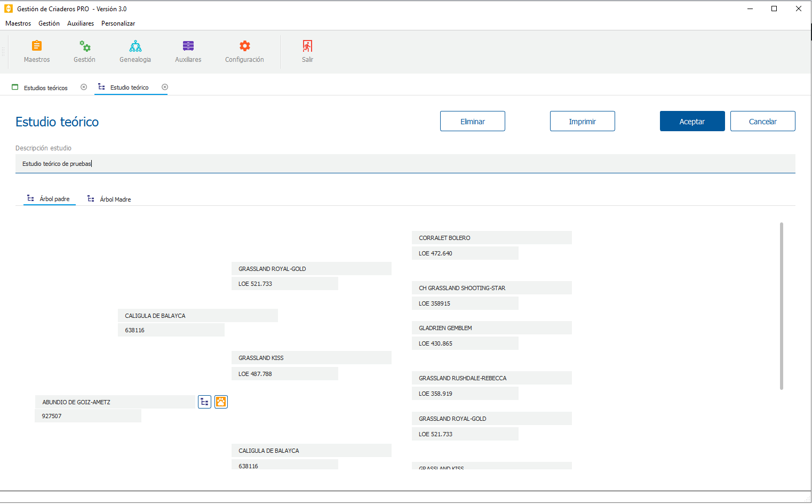Click the Descripción estudio text field

point(405,164)
